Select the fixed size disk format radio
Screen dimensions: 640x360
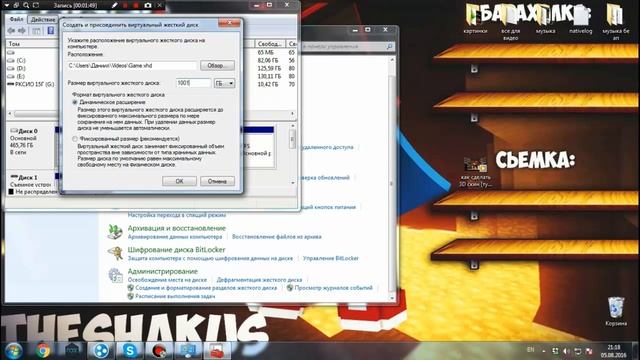coord(75,139)
